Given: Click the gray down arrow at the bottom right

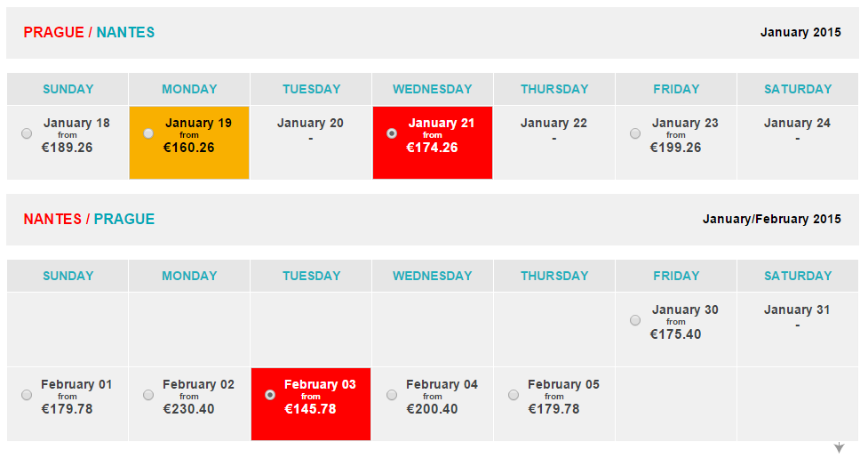Looking at the screenshot, I should (x=840, y=447).
